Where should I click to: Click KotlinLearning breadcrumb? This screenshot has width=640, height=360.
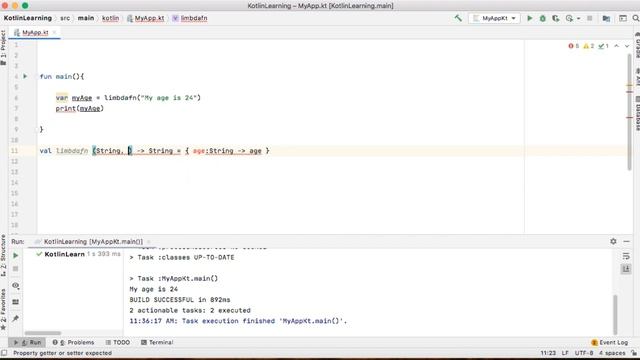[x=28, y=18]
